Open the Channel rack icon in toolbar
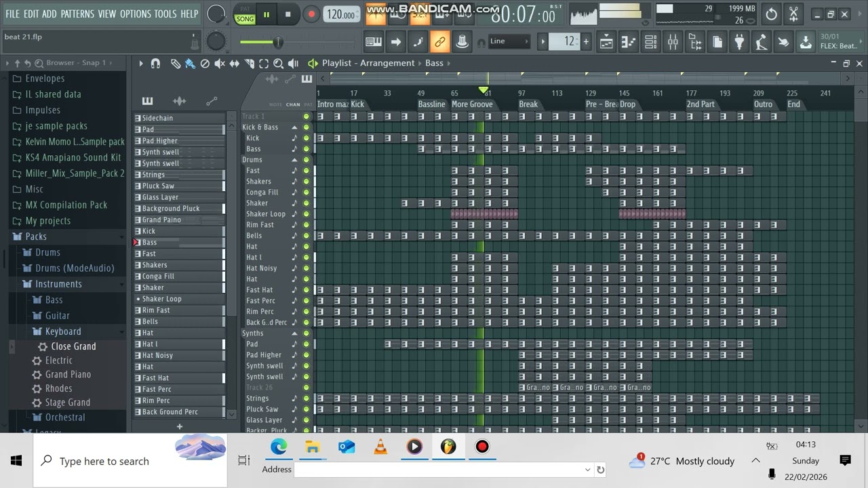868x488 pixels. [x=651, y=42]
